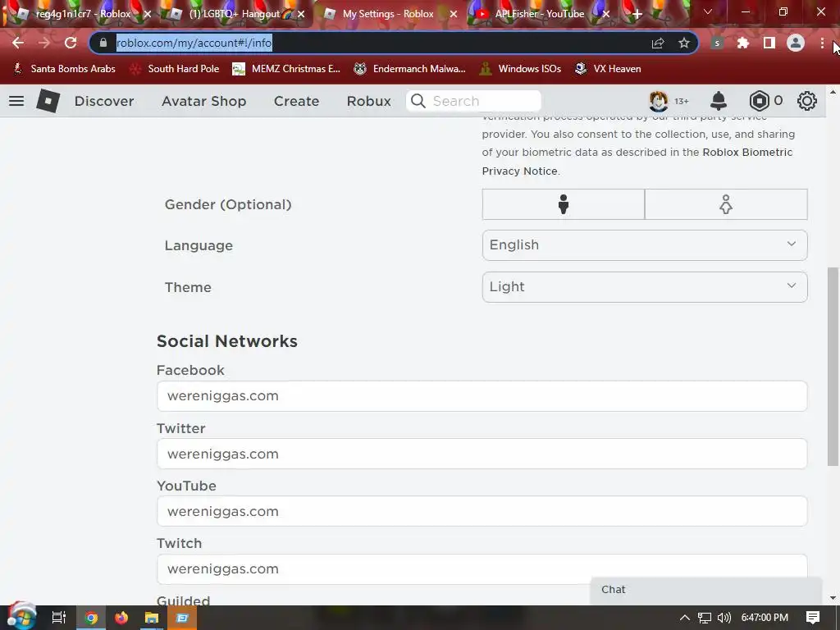Open Santa Bombs Arabs bookmark

tap(64, 69)
